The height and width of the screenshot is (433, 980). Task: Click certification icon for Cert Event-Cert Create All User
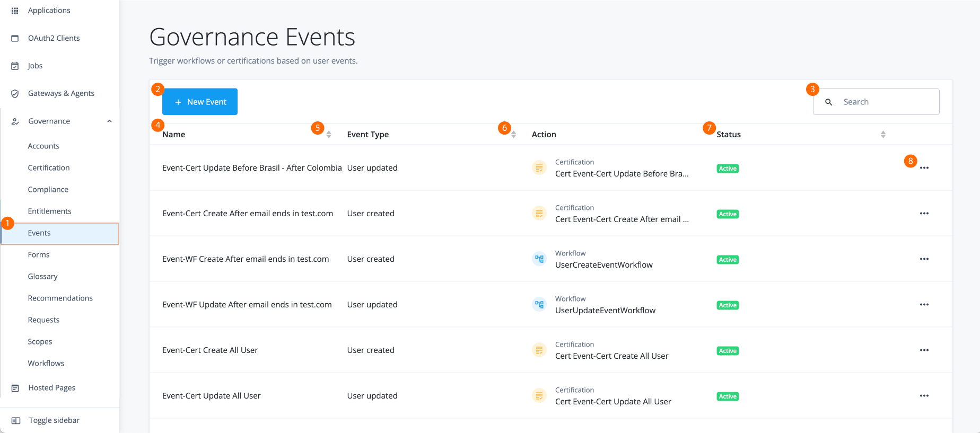click(x=539, y=350)
